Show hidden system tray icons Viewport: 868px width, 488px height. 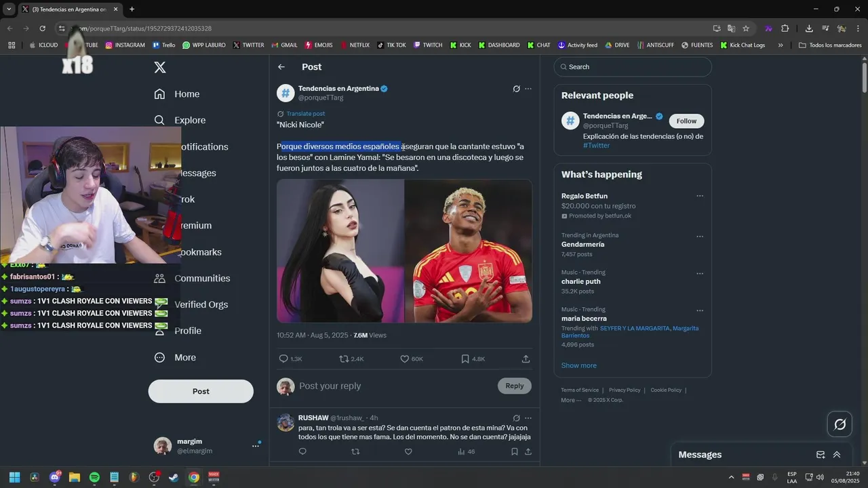[x=731, y=477]
